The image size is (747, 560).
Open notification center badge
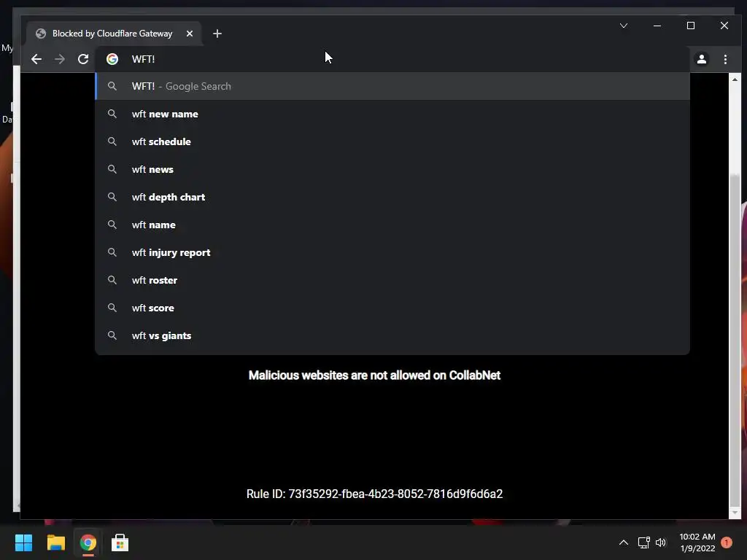click(x=727, y=542)
